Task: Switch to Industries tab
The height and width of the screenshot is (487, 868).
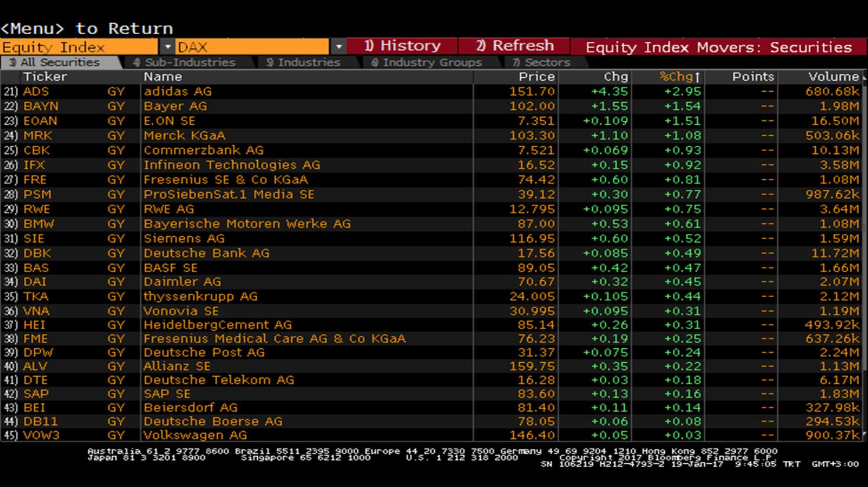Action: 303,62
